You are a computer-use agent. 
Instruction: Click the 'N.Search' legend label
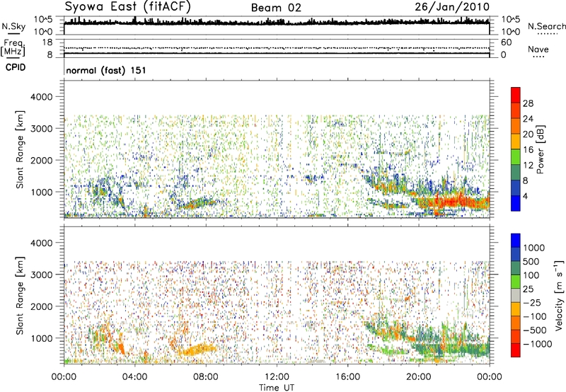pos(546,26)
